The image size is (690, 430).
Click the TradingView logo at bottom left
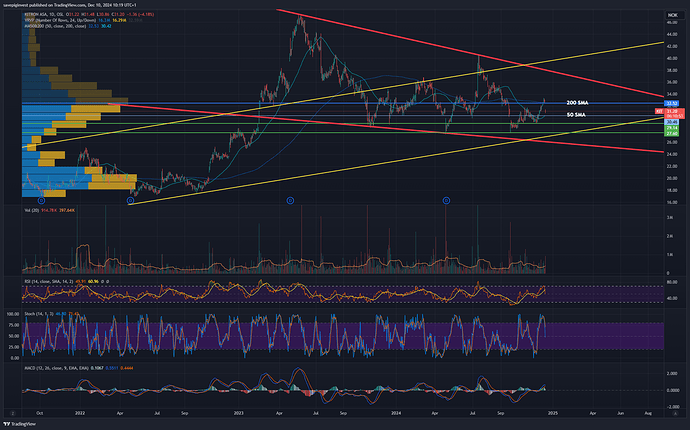tap(19, 424)
